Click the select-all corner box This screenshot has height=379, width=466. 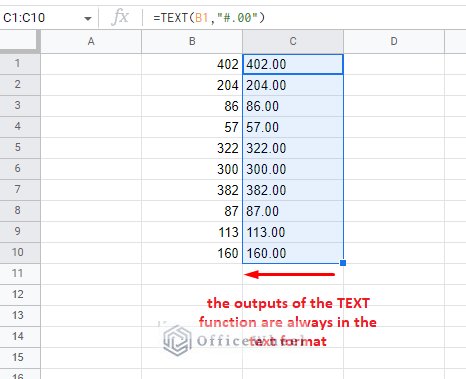(20, 41)
